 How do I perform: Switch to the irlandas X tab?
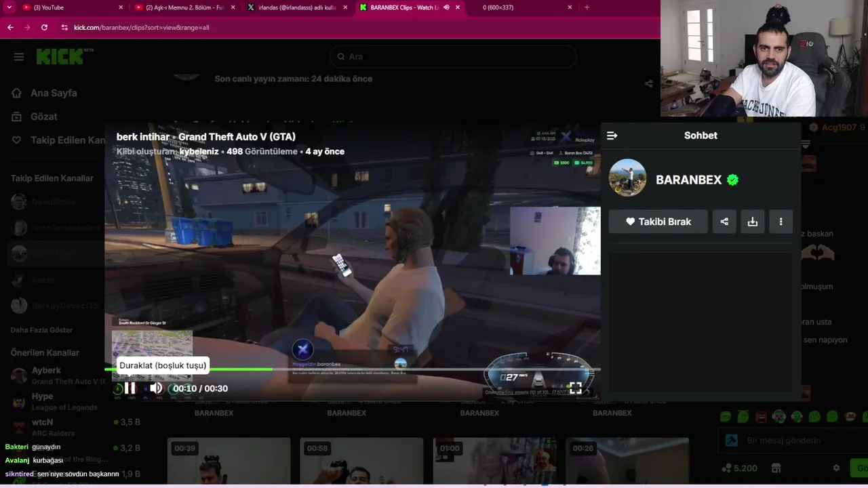[297, 7]
